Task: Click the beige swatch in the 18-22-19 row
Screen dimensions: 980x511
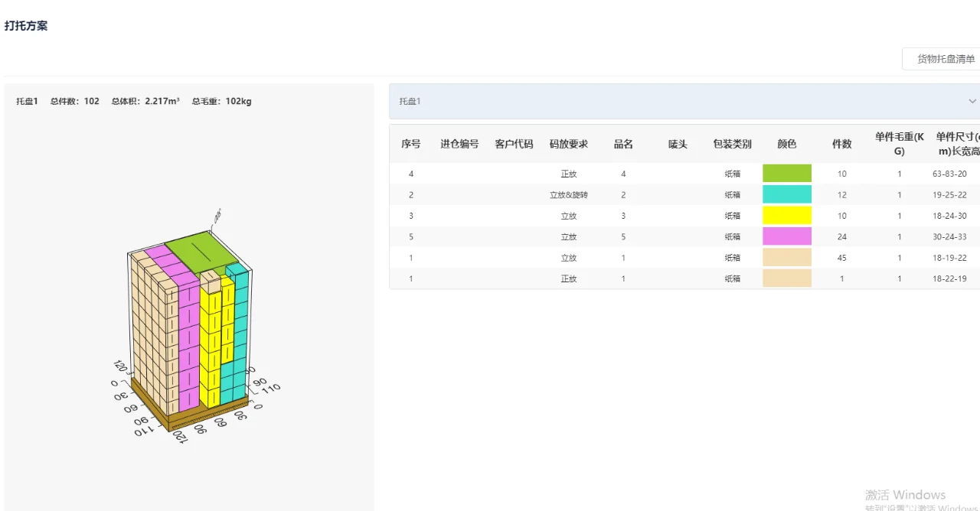Action: pos(786,278)
